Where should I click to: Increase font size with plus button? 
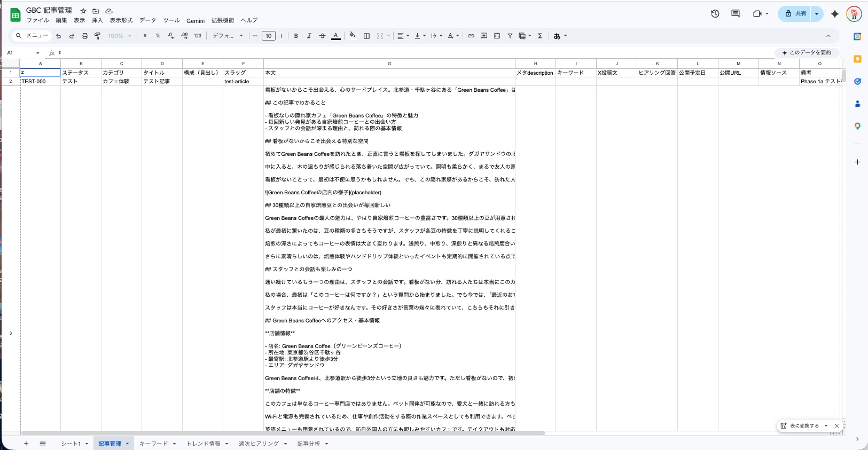point(281,36)
